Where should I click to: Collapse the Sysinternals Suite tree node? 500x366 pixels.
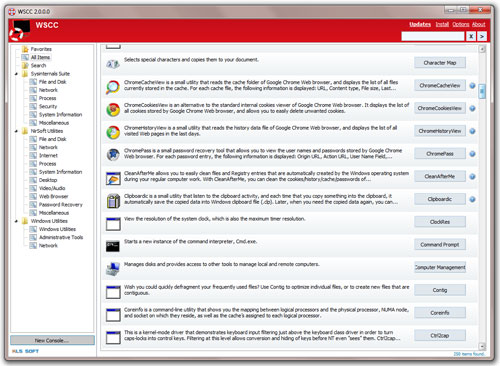point(16,74)
